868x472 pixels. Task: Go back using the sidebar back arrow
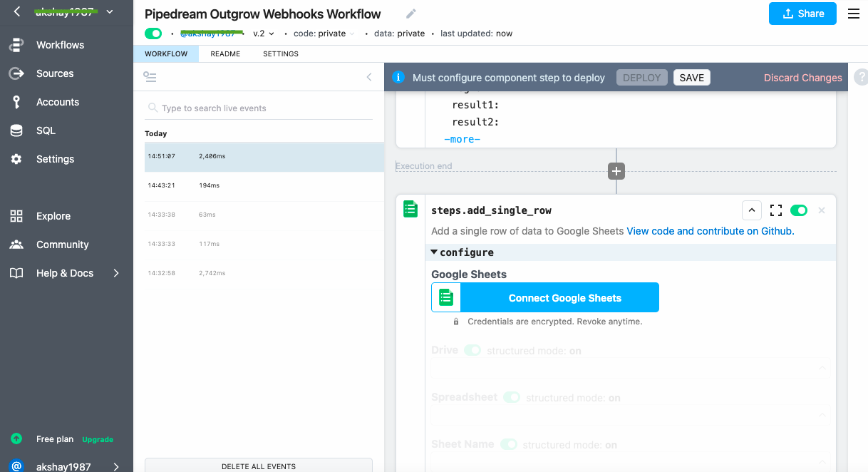pos(17,11)
